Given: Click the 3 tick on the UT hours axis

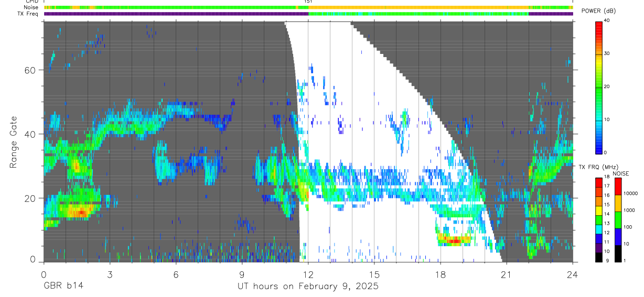Looking at the screenshot, I should click(x=110, y=274).
